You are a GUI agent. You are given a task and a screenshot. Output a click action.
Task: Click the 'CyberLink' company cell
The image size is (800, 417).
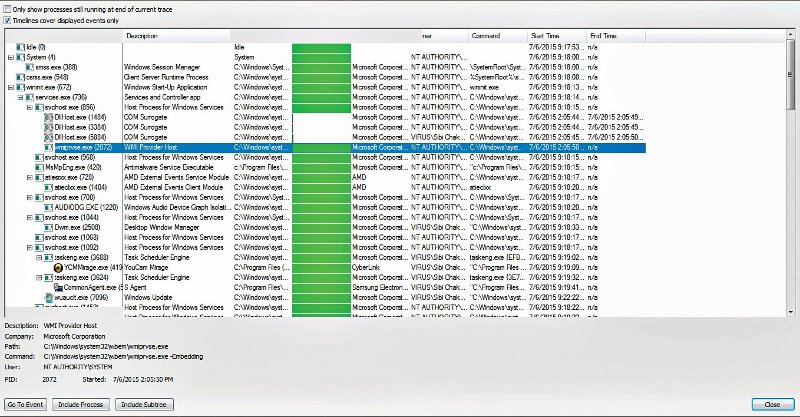(x=366, y=267)
